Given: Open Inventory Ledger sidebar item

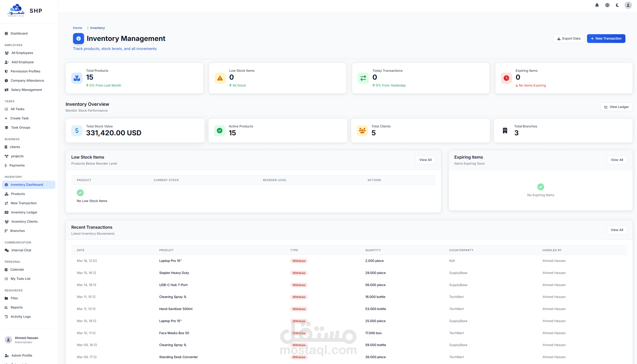Looking at the screenshot, I should point(24,212).
